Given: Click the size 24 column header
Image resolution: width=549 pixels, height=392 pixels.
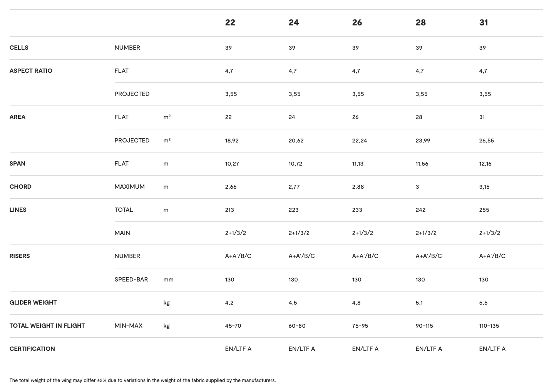Looking at the screenshot, I should 293,23.
